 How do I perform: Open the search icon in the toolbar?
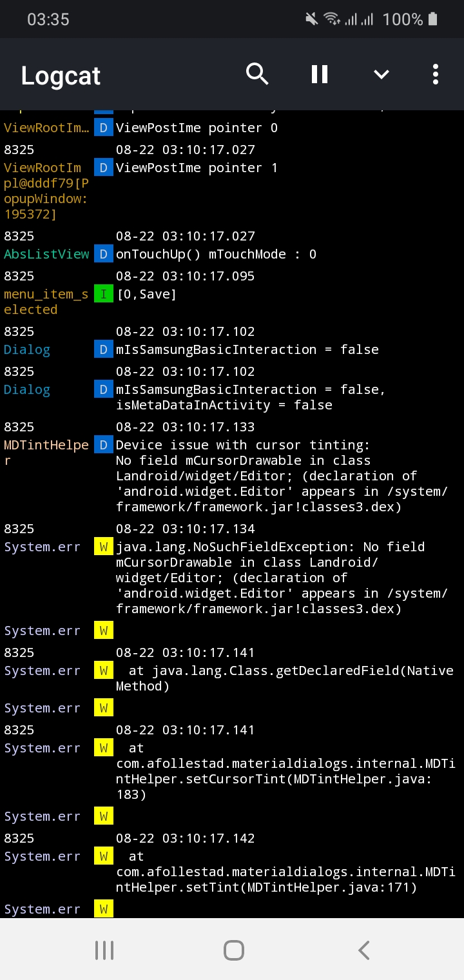pyautogui.click(x=257, y=74)
